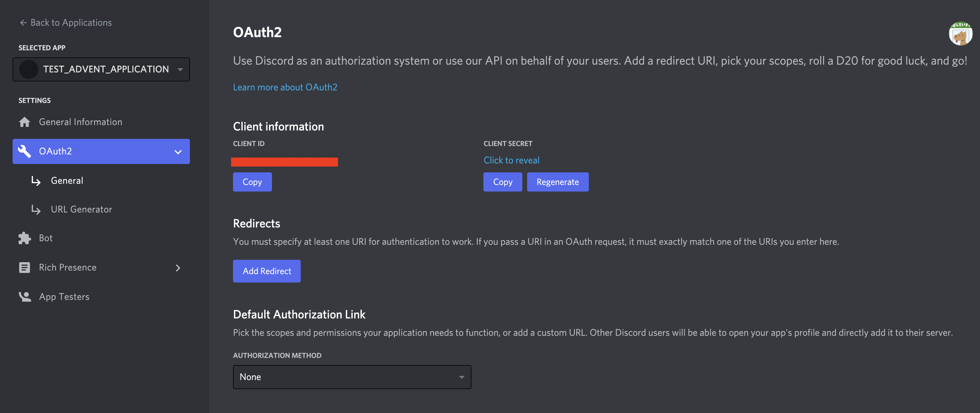Image resolution: width=980 pixels, height=413 pixels.
Task: Click the puzzle piece Bot icon
Action: point(25,238)
